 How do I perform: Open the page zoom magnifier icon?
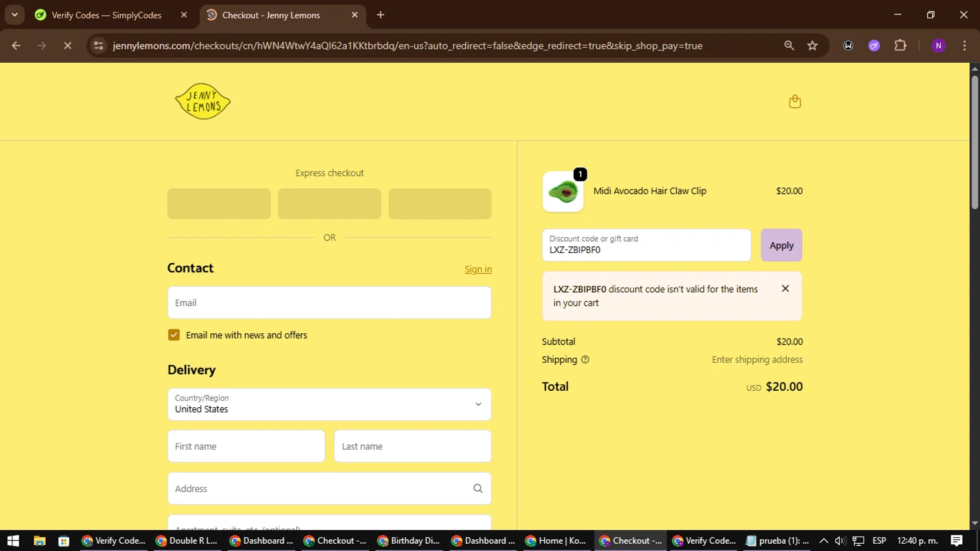pyautogui.click(x=789, y=46)
